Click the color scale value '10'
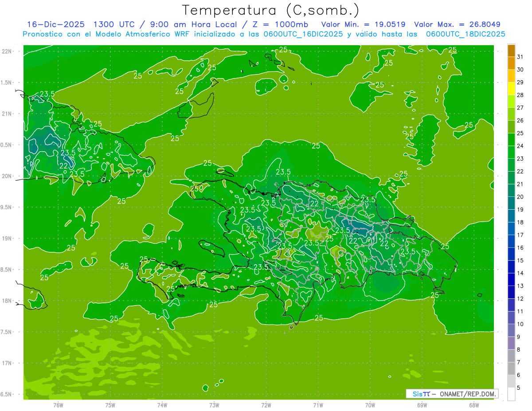 (520, 324)
